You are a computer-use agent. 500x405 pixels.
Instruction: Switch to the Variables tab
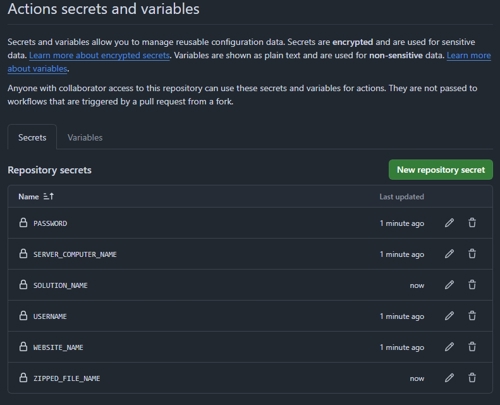tap(85, 137)
